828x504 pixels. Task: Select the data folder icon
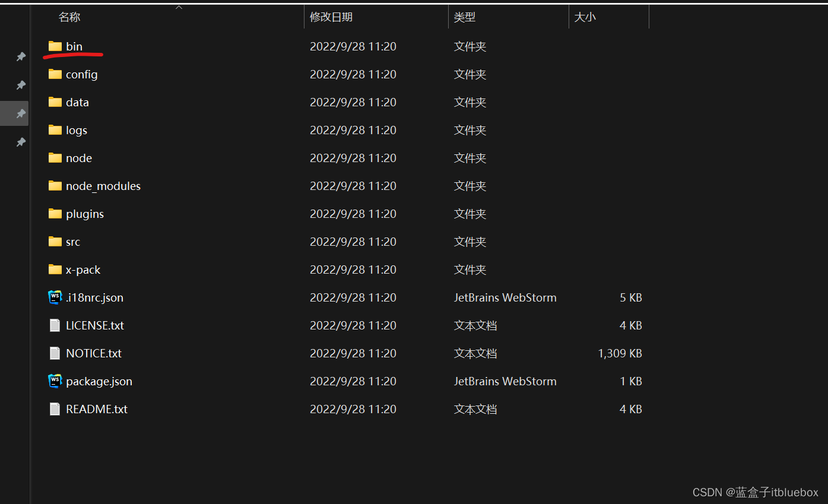click(x=55, y=102)
